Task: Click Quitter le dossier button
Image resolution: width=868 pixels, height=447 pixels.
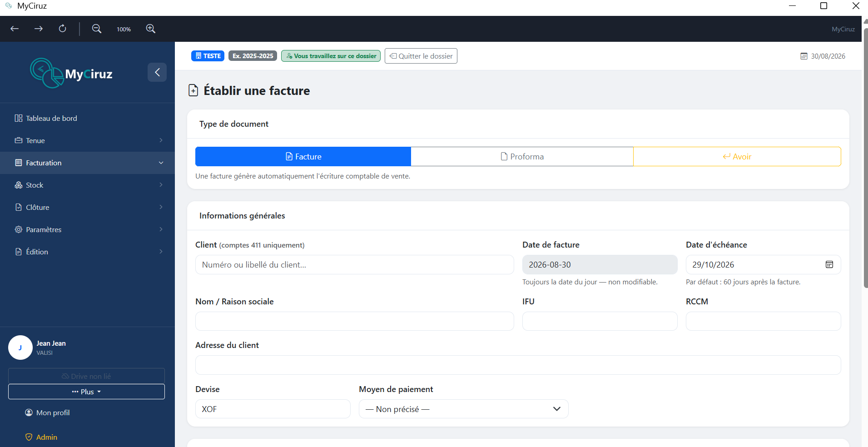Action: coord(421,56)
